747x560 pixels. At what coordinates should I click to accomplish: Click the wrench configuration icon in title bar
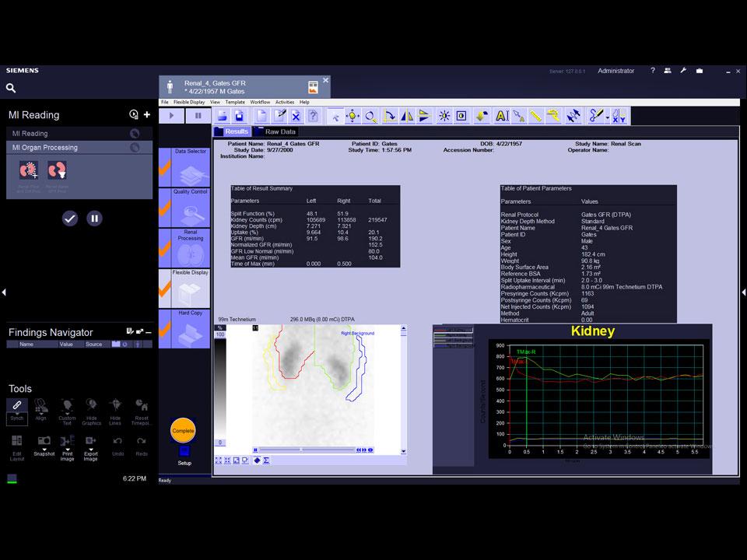pyautogui.click(x=683, y=71)
